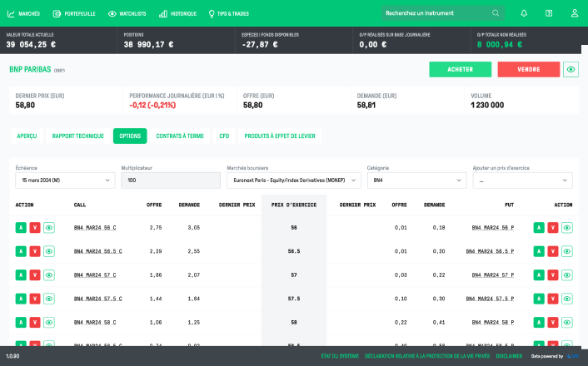The width and height of the screenshot is (588, 366).
Task: Go to Watchlists
Action: pos(127,14)
